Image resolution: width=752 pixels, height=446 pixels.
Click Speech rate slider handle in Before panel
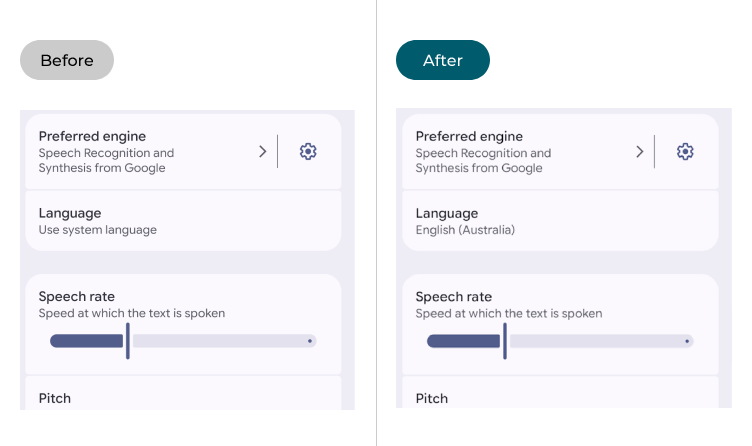[x=128, y=341]
